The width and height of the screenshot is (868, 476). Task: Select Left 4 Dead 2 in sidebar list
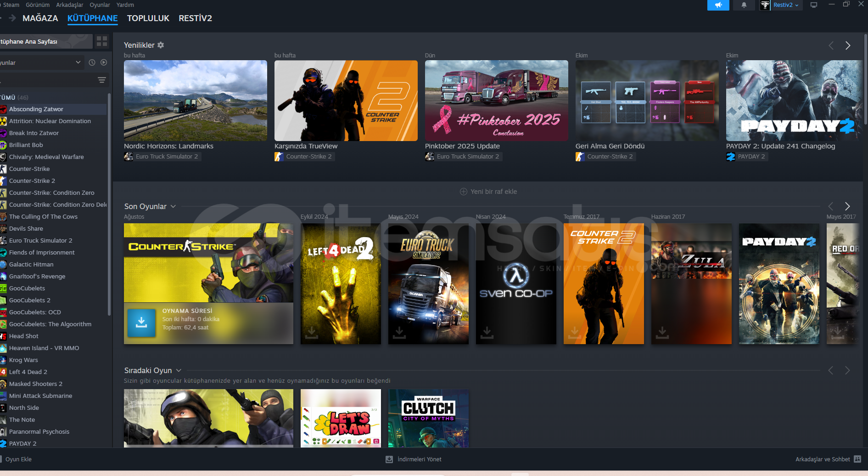coord(53,372)
